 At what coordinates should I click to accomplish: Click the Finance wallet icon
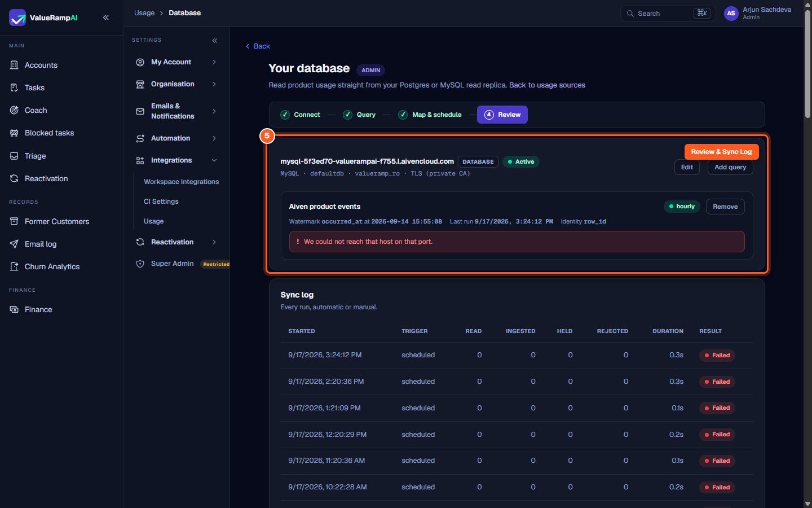(14, 309)
